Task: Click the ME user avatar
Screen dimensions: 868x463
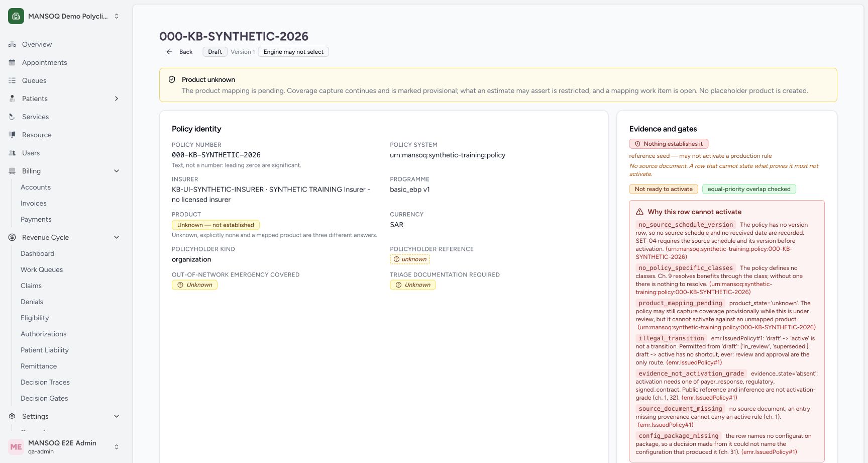Action: [16, 447]
